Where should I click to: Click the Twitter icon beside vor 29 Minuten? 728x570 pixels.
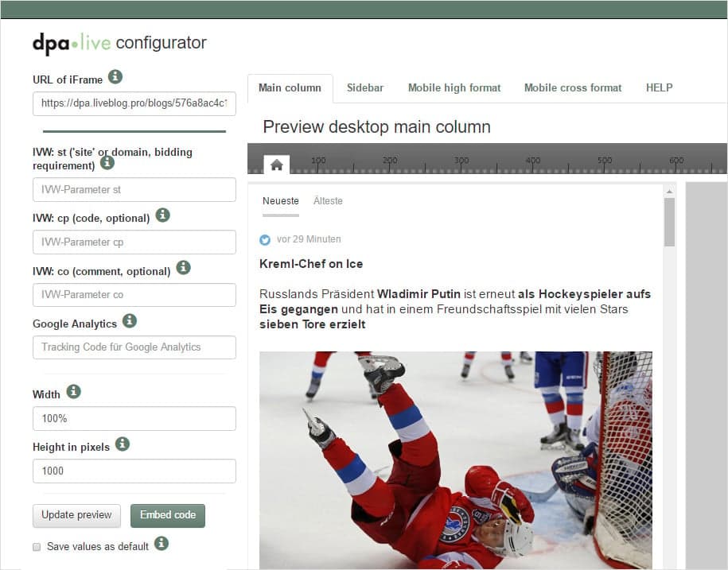pyautogui.click(x=265, y=240)
